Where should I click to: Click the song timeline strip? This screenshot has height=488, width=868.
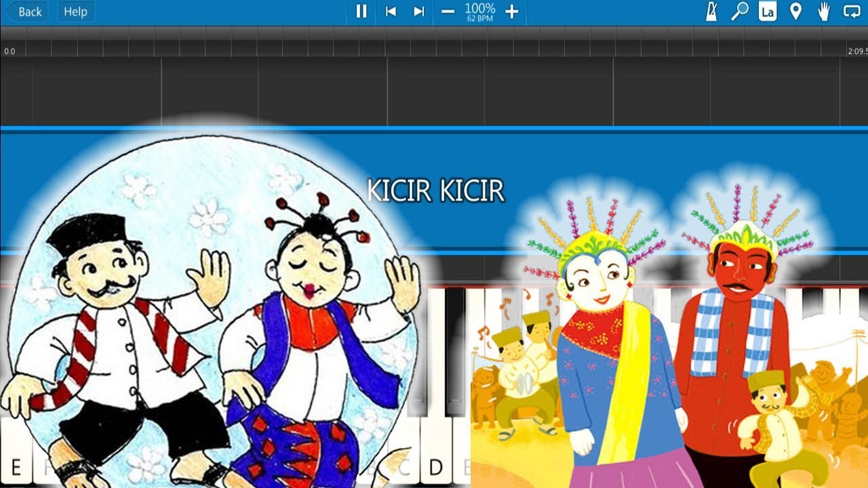pyautogui.click(x=434, y=42)
